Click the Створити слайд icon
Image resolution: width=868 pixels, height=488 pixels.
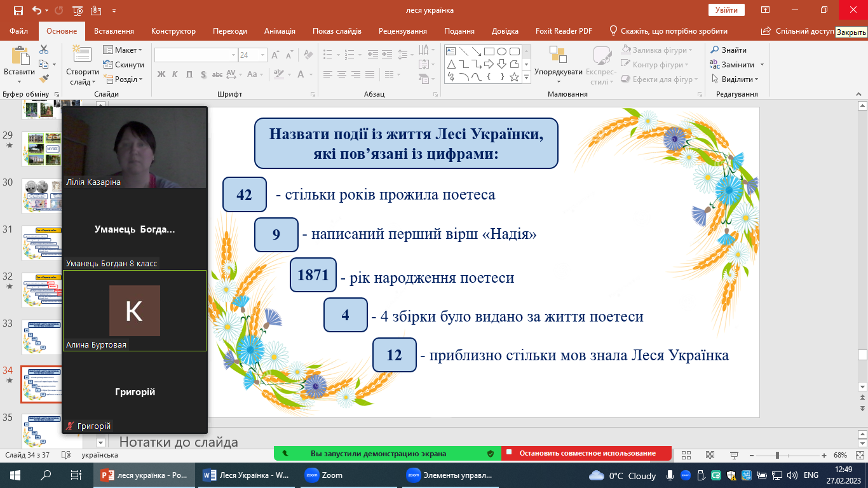82,57
